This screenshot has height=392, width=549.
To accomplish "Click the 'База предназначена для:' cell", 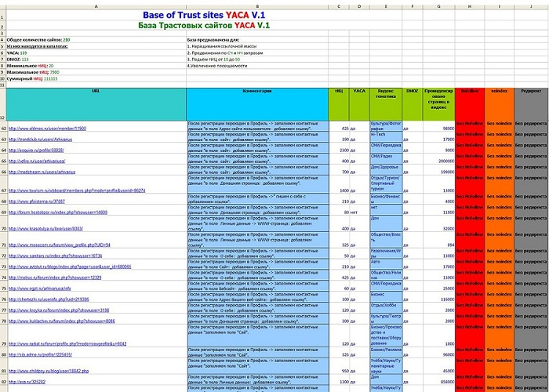I will (257, 40).
